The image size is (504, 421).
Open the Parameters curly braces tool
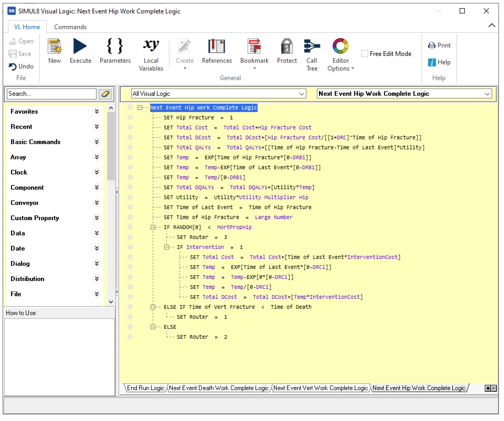[115, 46]
